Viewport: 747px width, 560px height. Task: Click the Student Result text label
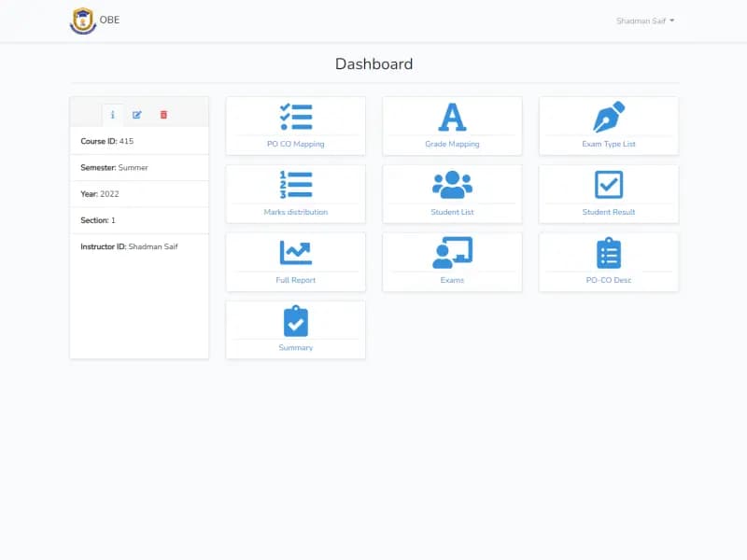(609, 212)
